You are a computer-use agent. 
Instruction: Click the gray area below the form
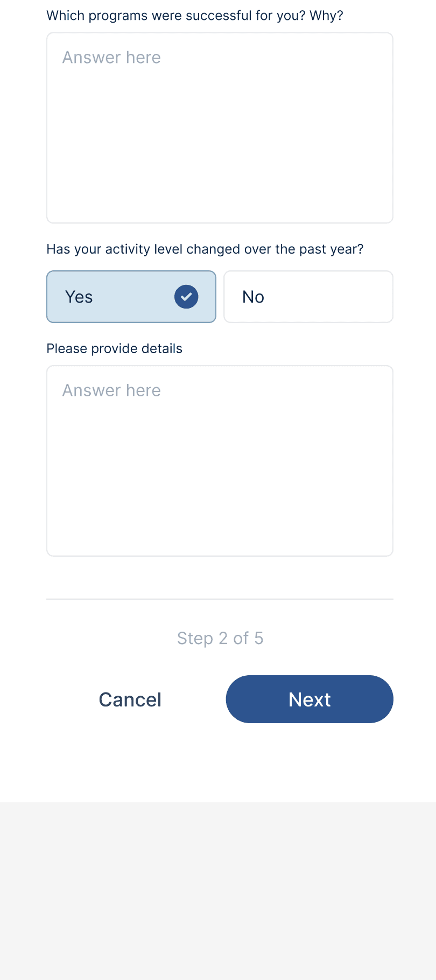click(218, 888)
